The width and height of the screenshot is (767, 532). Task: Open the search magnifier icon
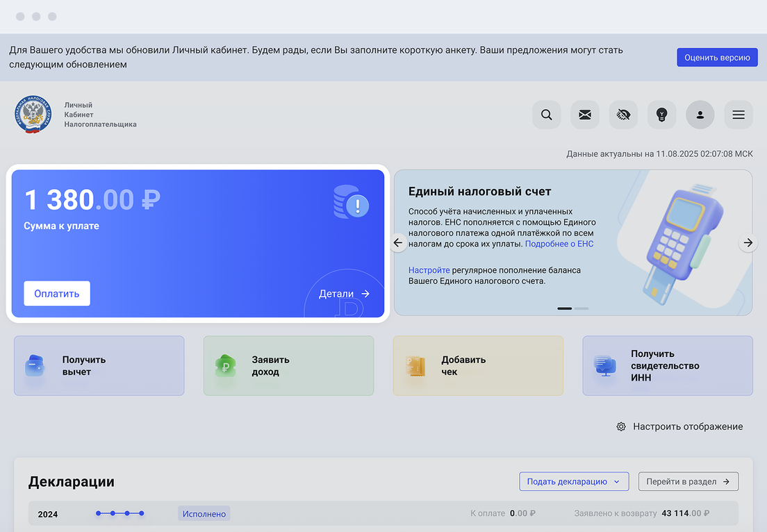547,115
